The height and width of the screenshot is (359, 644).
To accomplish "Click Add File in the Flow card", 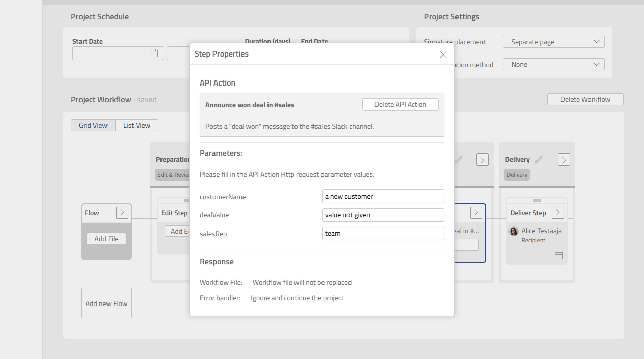I will point(106,239).
